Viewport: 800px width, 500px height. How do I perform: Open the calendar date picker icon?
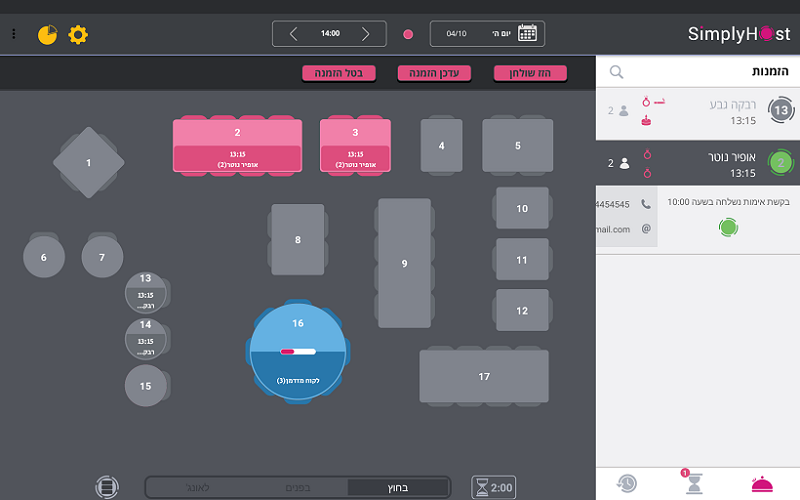pyautogui.click(x=528, y=33)
